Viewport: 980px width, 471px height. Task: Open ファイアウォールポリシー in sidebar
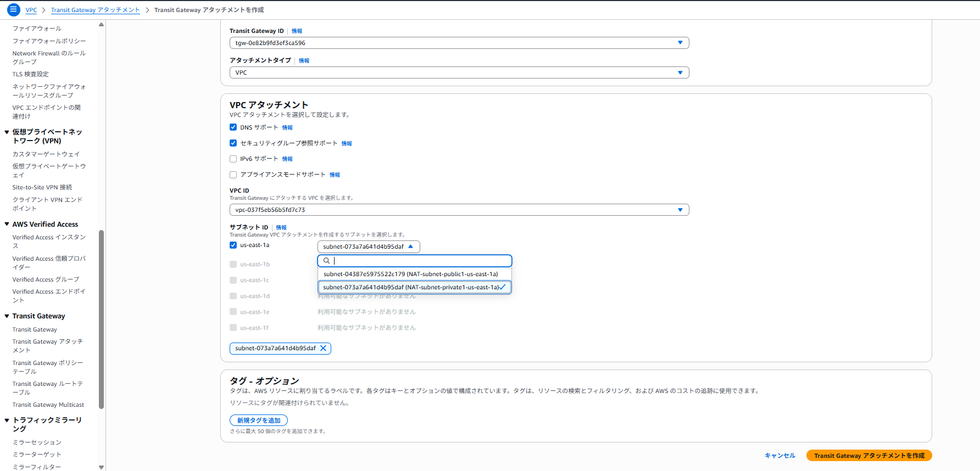tap(49, 41)
